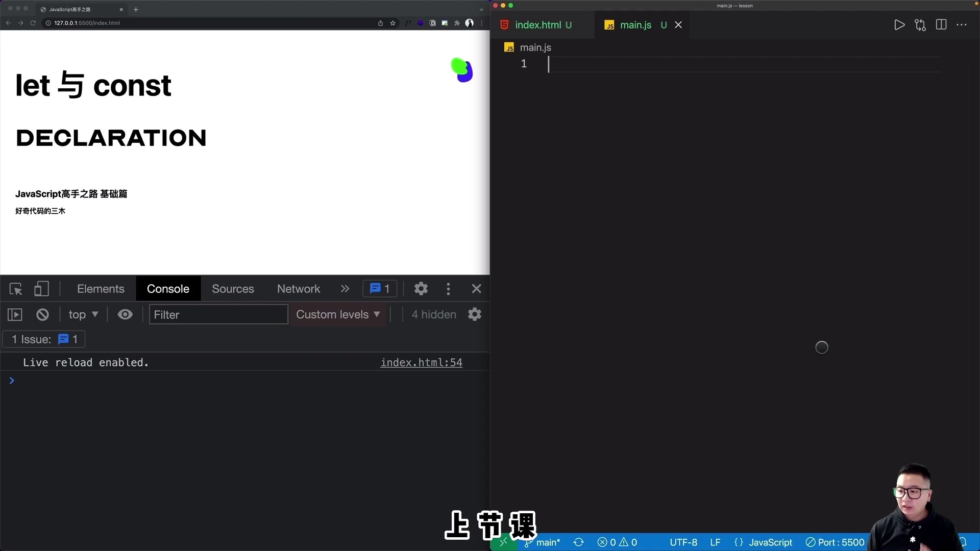Run the code with the Run button
This screenshot has height=551, width=980.
pos(900,24)
